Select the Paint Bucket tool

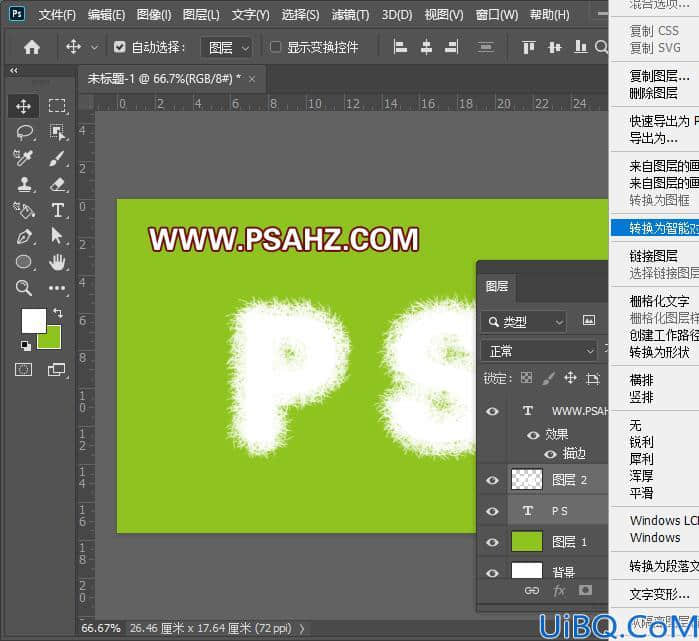coord(23,210)
